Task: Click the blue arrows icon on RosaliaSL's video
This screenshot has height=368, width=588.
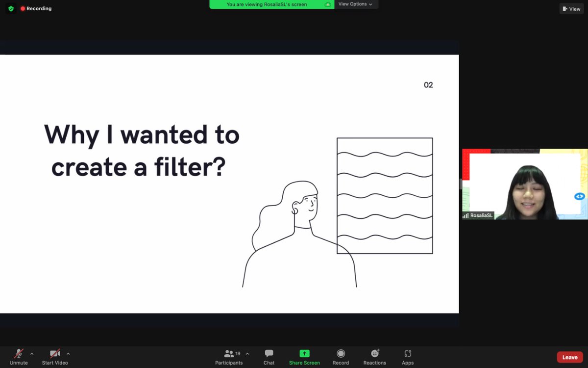Action: (580, 196)
